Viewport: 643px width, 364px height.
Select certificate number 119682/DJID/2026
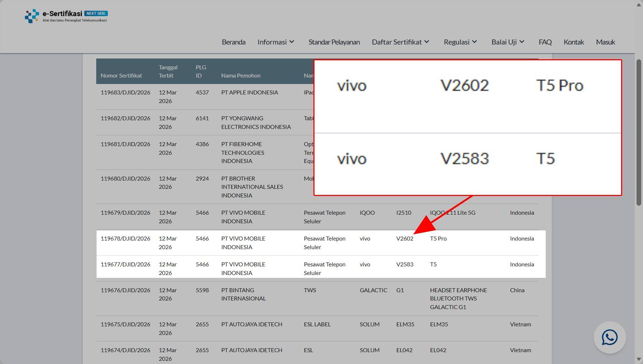[125, 118]
